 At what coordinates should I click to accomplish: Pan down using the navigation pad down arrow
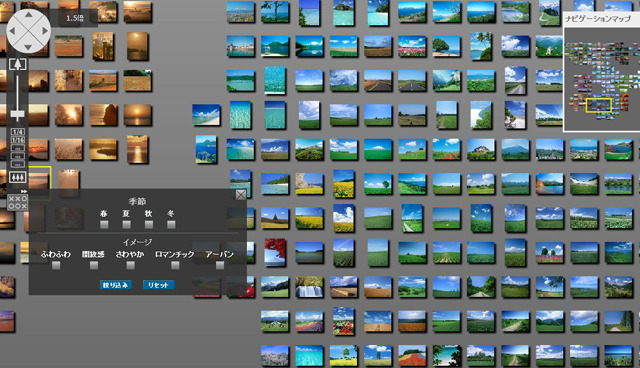click(x=28, y=47)
